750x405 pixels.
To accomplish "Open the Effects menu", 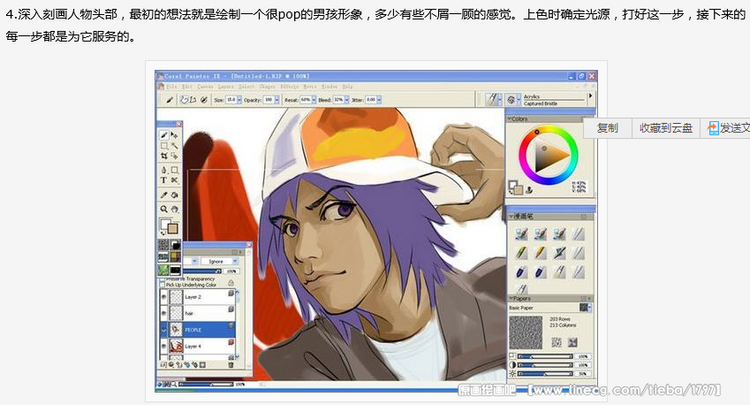I will click(289, 87).
